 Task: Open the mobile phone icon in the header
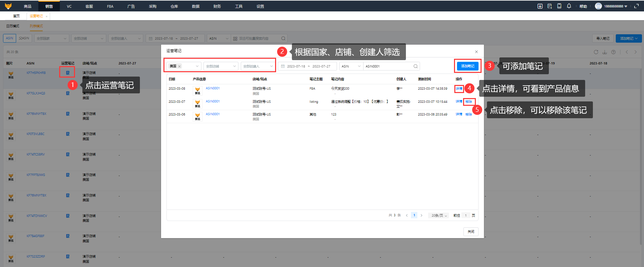pos(559,6)
